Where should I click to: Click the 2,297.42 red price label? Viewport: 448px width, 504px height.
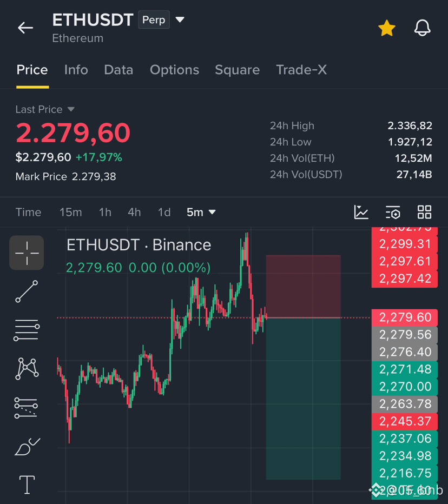[405, 278]
